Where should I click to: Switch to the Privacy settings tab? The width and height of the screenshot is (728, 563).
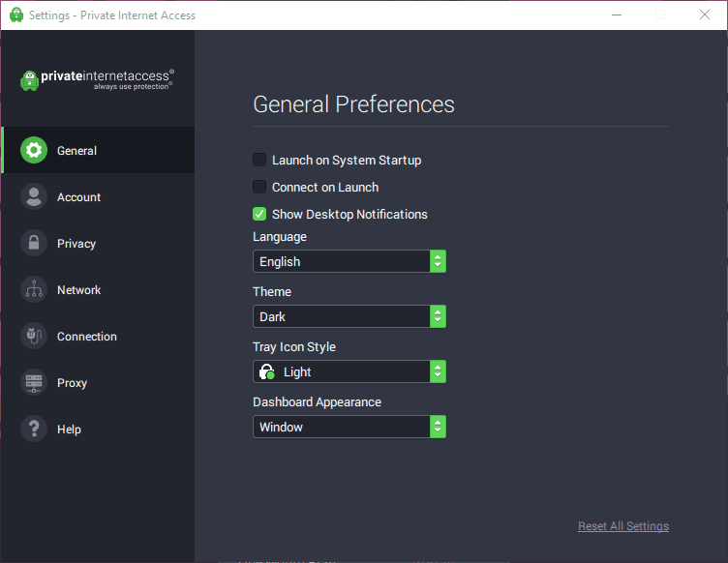[x=76, y=244]
